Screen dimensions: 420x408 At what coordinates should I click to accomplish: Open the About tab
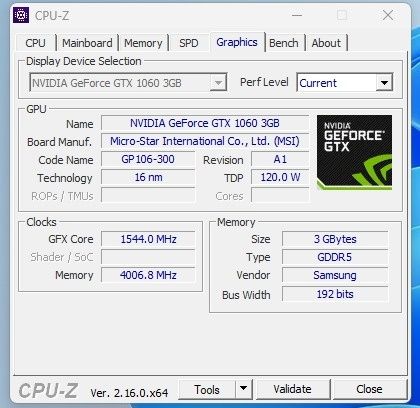326,43
